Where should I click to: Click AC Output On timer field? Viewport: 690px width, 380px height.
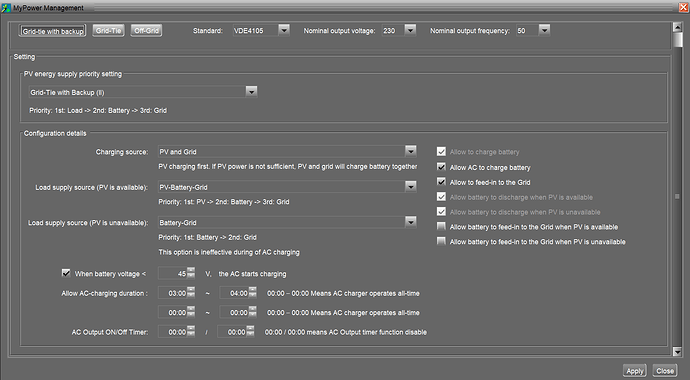172,332
